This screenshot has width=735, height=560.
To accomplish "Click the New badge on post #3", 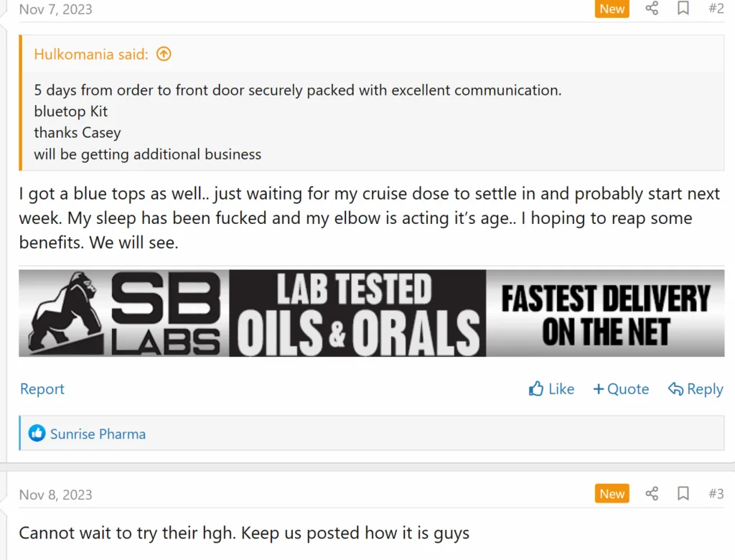I will (612, 493).
